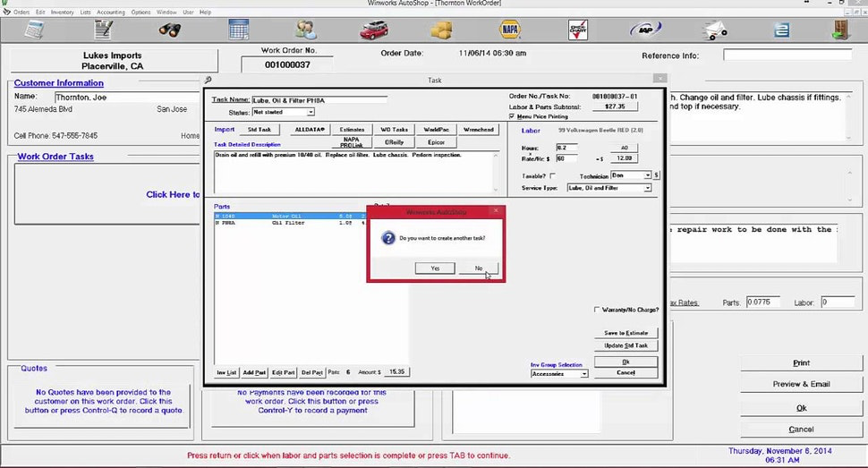Answer No to create another task
The height and width of the screenshot is (468, 868).
tap(479, 268)
